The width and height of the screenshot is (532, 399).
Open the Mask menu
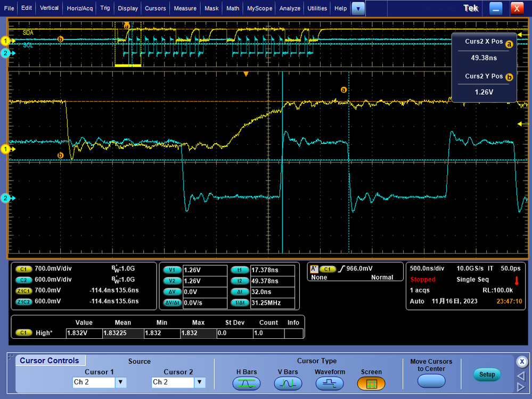coord(211,8)
